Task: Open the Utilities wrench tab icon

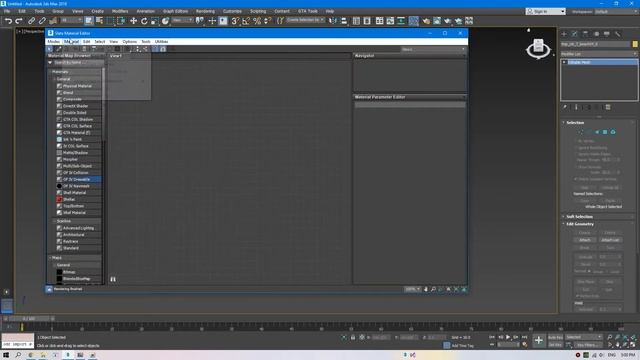Action: coord(618,34)
